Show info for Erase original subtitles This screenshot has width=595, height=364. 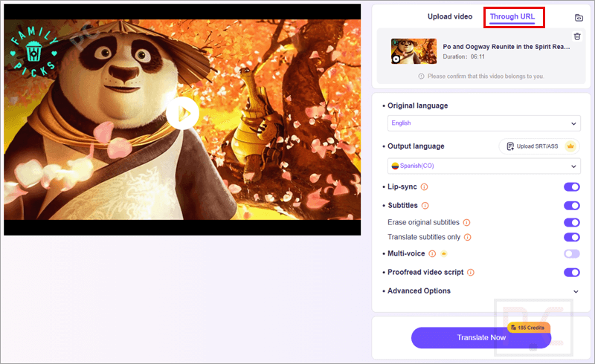(x=467, y=223)
